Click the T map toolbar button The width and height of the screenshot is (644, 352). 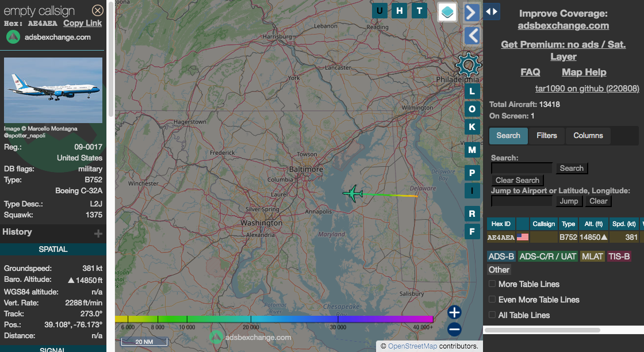pos(419,11)
